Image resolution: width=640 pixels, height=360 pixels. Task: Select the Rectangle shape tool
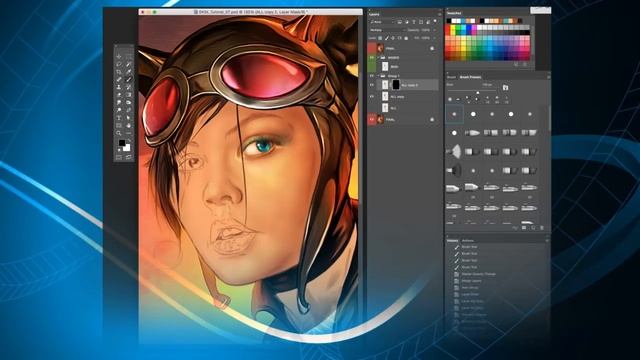(119, 125)
